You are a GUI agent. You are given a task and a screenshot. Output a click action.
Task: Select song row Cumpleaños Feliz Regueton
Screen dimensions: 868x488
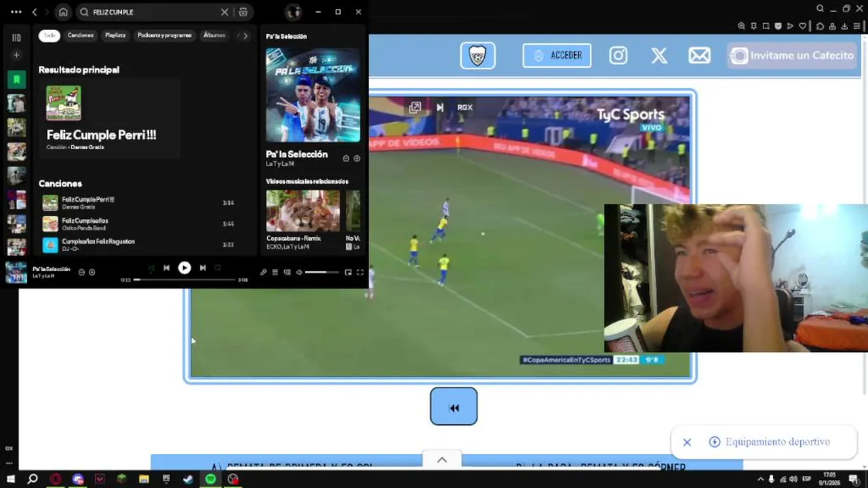pos(140,244)
